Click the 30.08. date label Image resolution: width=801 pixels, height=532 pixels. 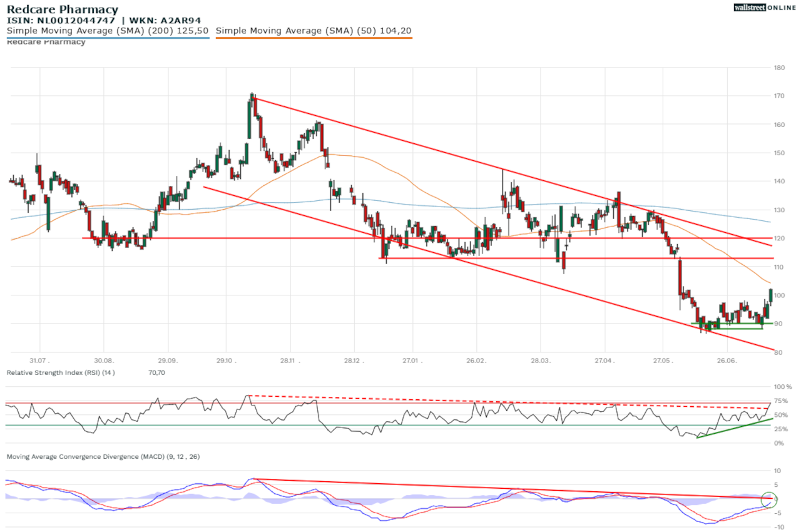(105, 361)
